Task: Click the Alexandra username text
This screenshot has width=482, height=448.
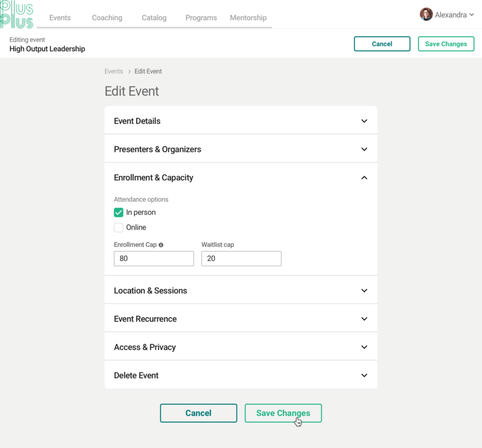Action: [450, 15]
